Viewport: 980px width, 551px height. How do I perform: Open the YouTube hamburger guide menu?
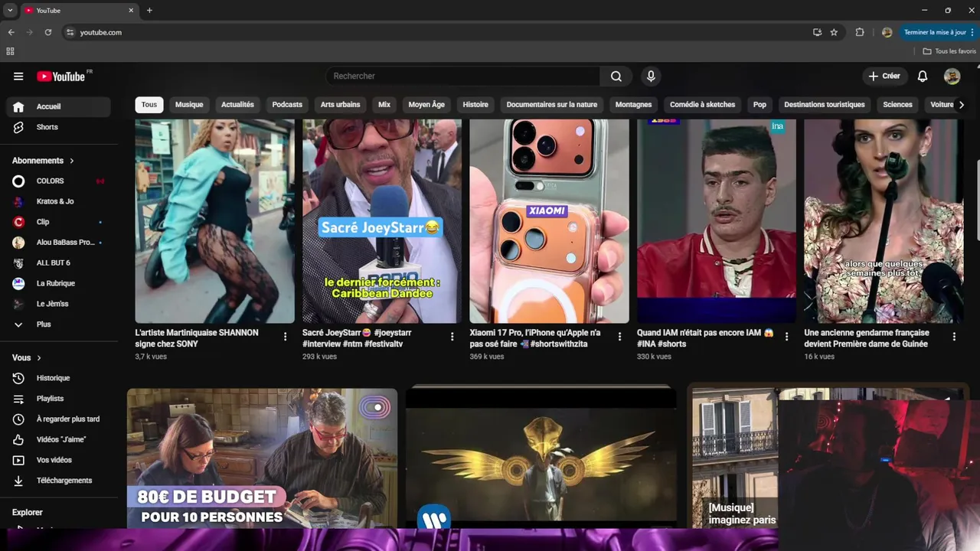[x=18, y=77]
